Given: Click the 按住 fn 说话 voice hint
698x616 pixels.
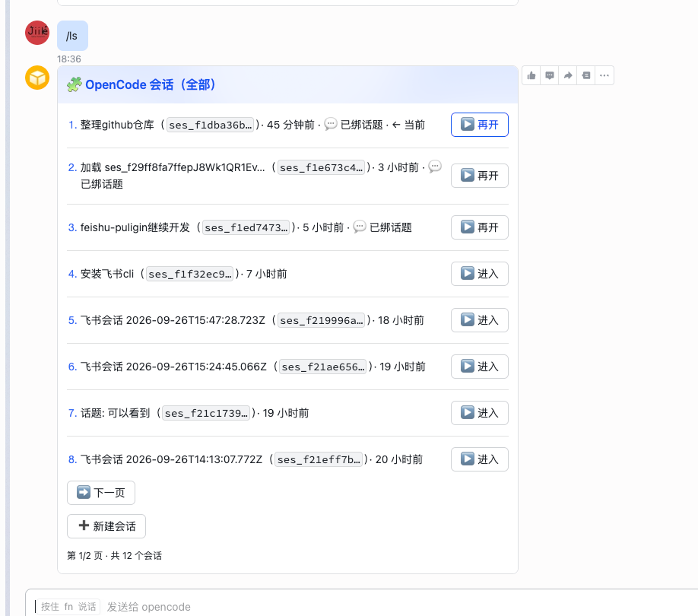Looking at the screenshot, I should pyautogui.click(x=68, y=607).
